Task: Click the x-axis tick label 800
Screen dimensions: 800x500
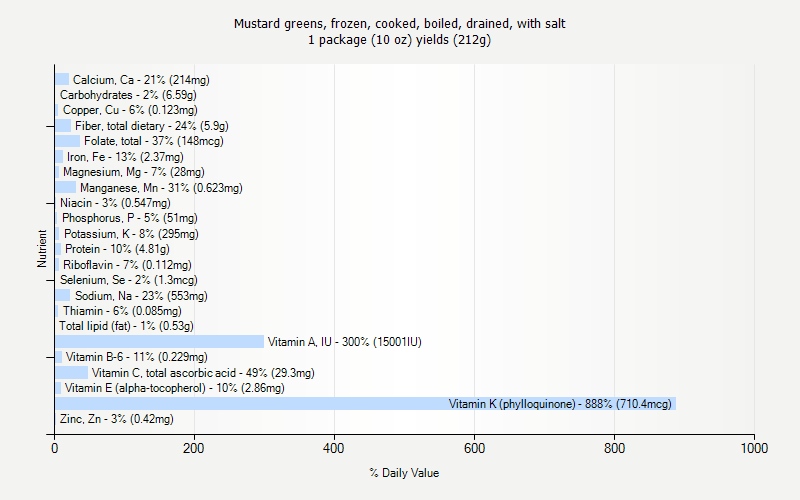Action: [614, 448]
